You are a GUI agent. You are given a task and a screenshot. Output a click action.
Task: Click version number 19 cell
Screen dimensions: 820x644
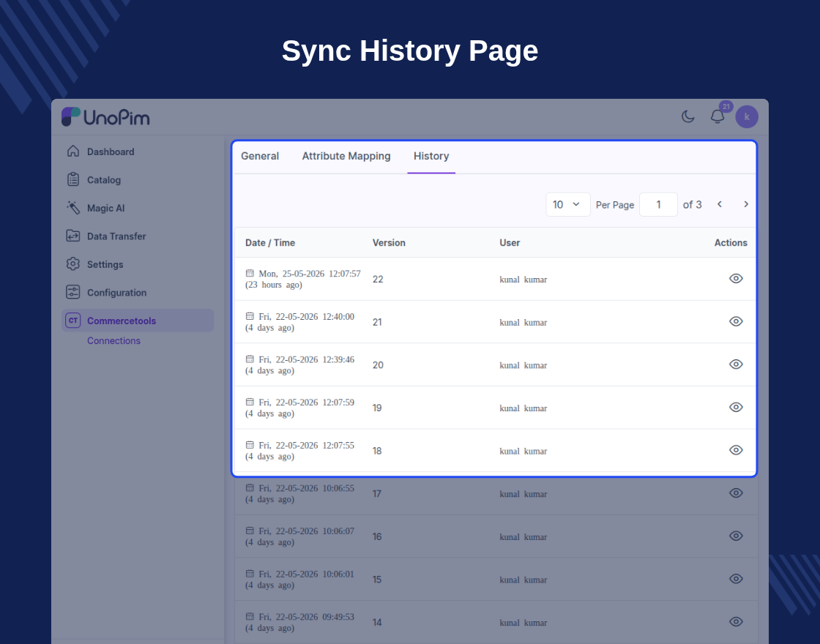pyautogui.click(x=377, y=408)
